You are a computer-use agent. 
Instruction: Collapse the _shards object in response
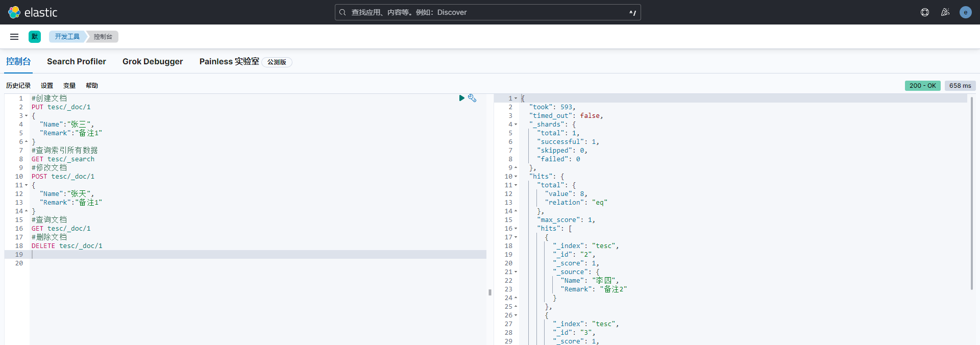coord(516,125)
